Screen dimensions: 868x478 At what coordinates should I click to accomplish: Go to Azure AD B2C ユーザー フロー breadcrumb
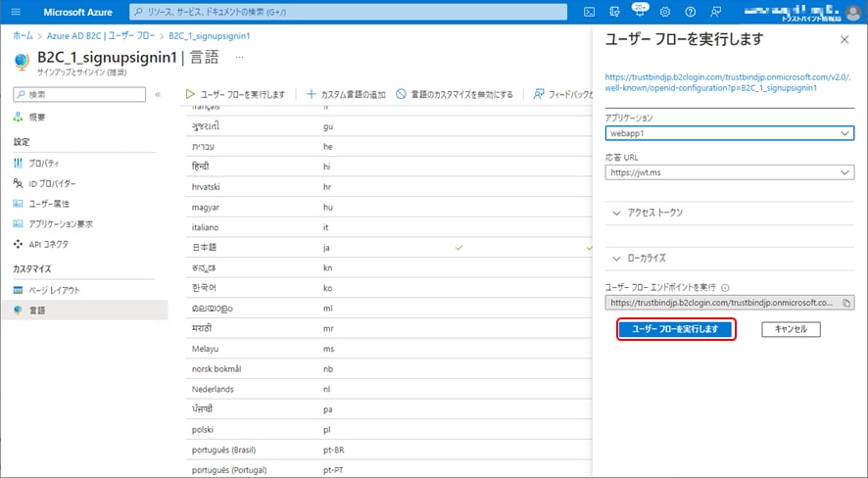pos(101,36)
